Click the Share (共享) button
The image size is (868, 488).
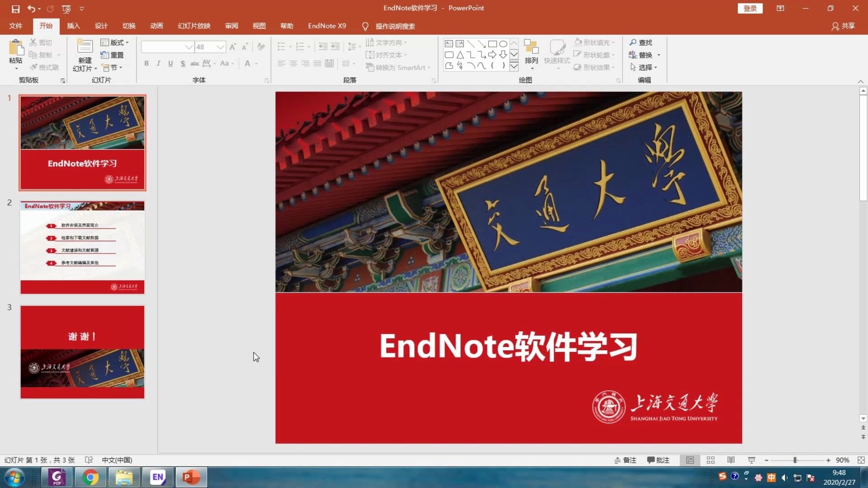[843, 26]
